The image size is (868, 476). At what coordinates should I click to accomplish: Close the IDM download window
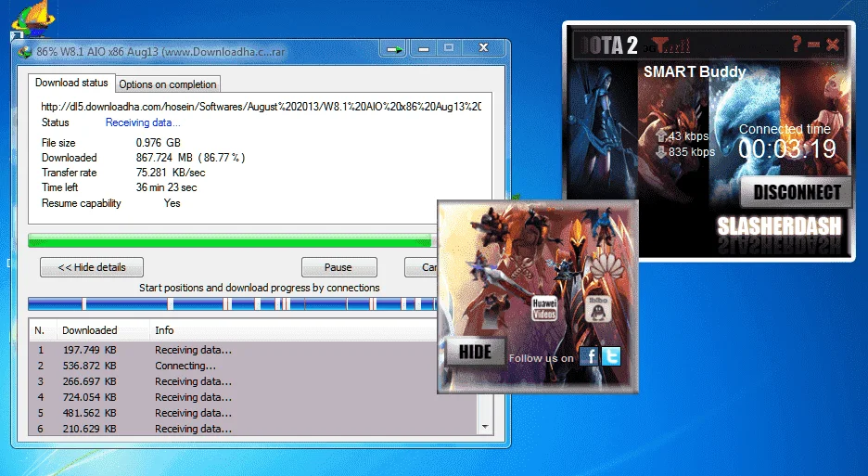(x=484, y=49)
